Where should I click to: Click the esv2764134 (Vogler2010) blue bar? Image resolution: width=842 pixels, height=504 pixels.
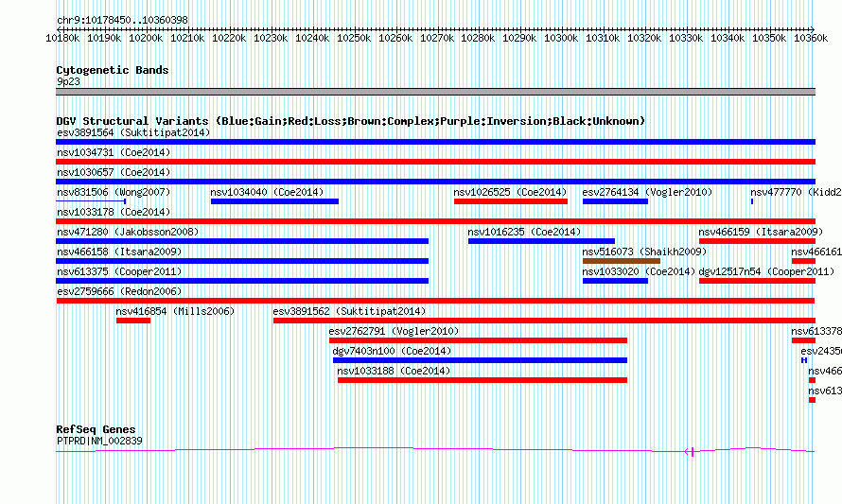[615, 201]
